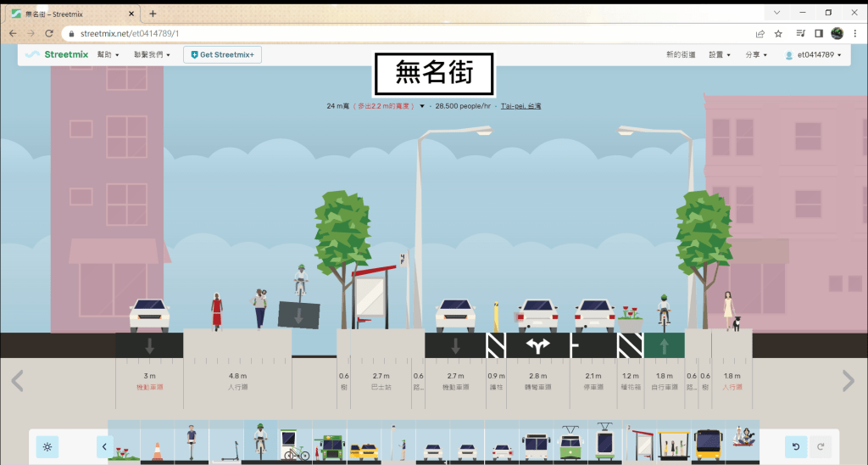Bookmark this page with the star icon
Image resolution: width=868 pixels, height=465 pixels.
pyautogui.click(x=778, y=34)
